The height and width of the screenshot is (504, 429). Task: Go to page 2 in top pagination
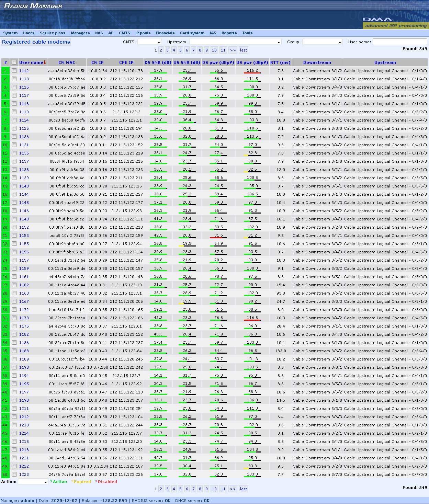(161, 50)
